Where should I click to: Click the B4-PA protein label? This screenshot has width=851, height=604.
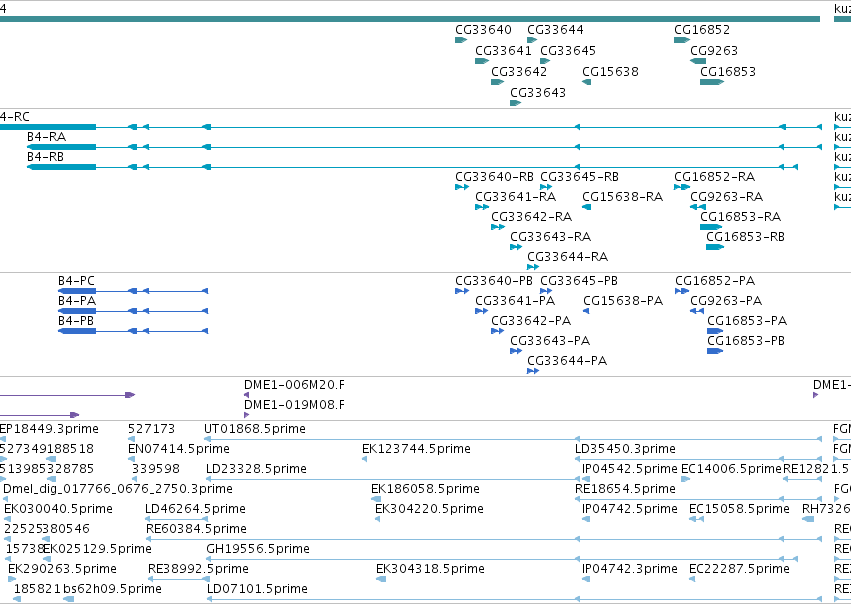pyautogui.click(x=77, y=301)
